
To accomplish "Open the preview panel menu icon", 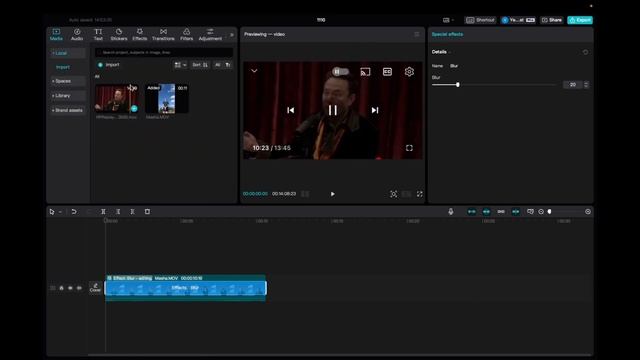I will point(416,34).
